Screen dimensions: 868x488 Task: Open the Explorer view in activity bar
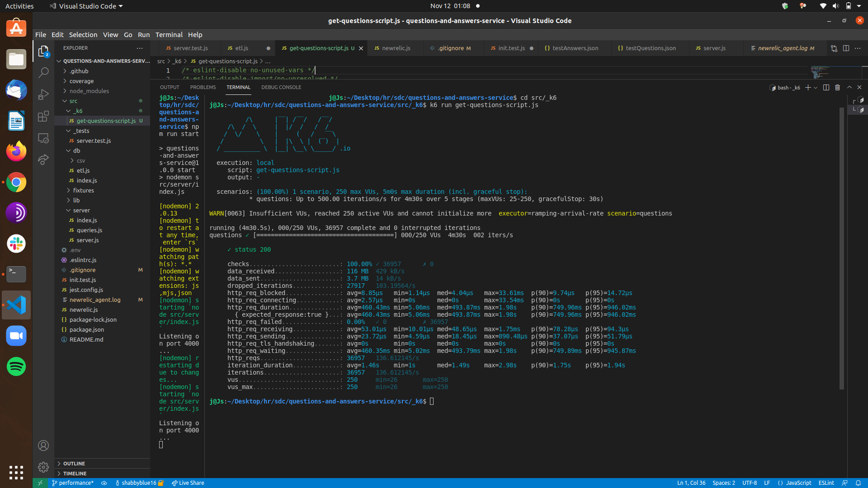43,52
